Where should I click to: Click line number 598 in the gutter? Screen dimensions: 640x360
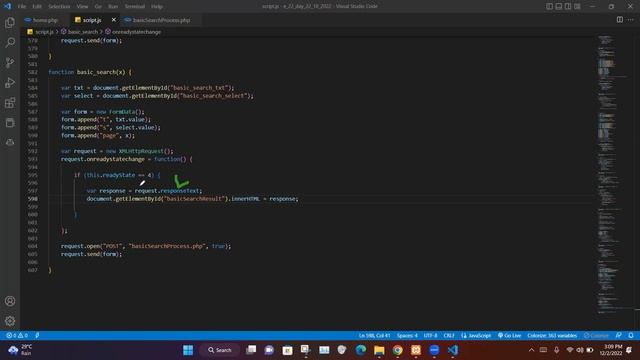(x=33, y=199)
